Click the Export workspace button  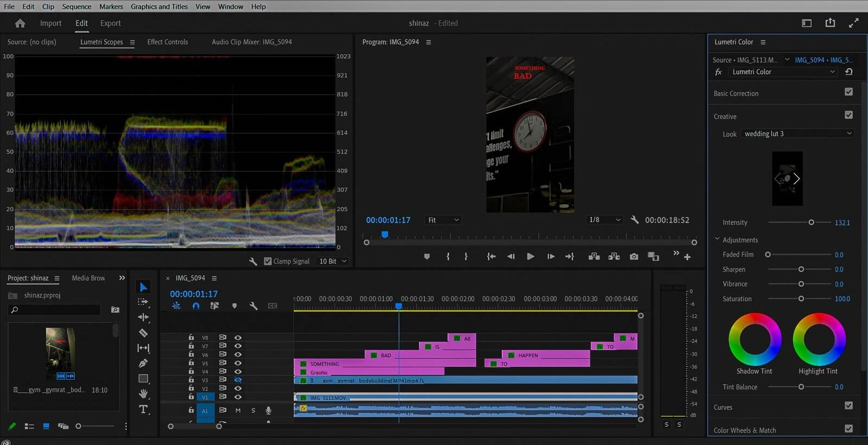110,23
